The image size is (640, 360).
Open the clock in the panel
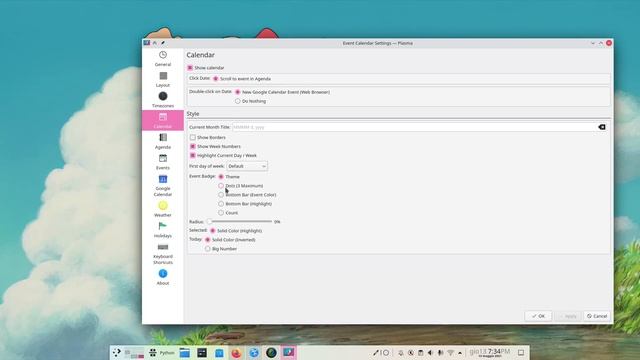pyautogui.click(x=490, y=352)
